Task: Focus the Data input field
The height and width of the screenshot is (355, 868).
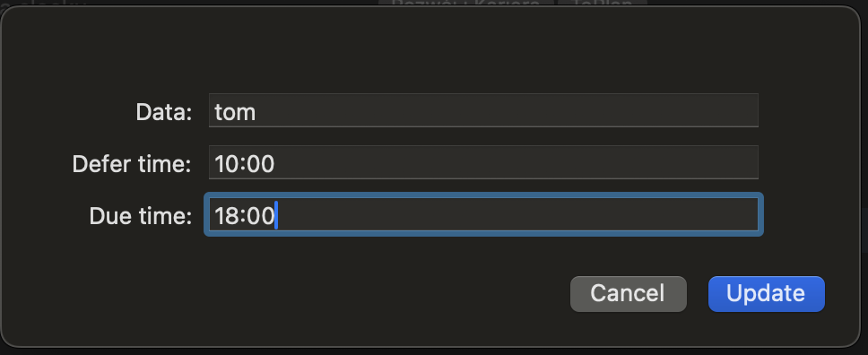Action: pos(483,110)
